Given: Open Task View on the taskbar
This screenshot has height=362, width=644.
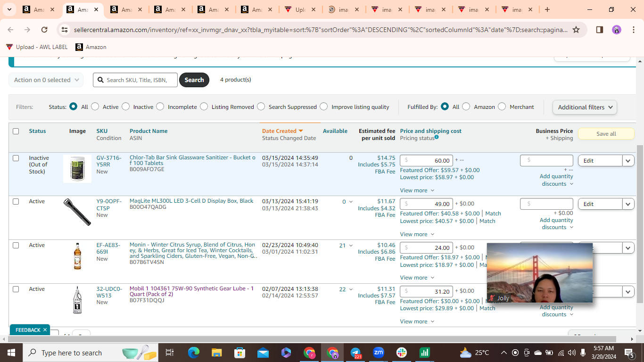Looking at the screenshot, I should coord(170,353).
